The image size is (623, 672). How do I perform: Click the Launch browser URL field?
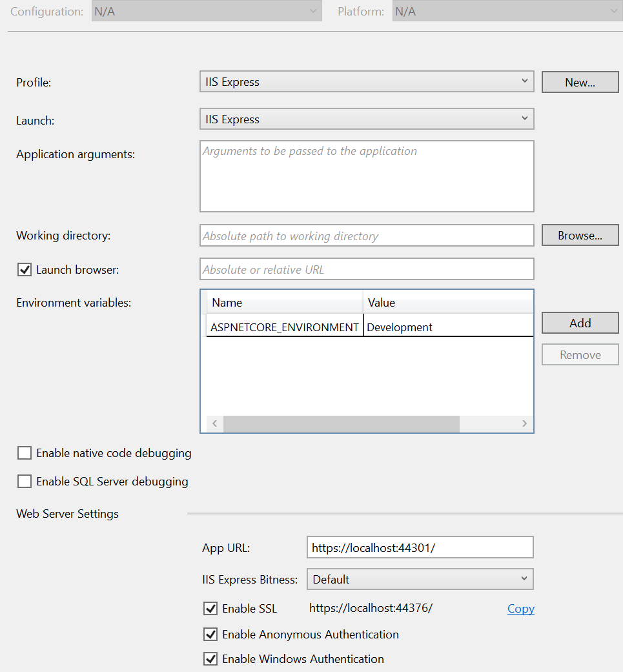(x=367, y=269)
